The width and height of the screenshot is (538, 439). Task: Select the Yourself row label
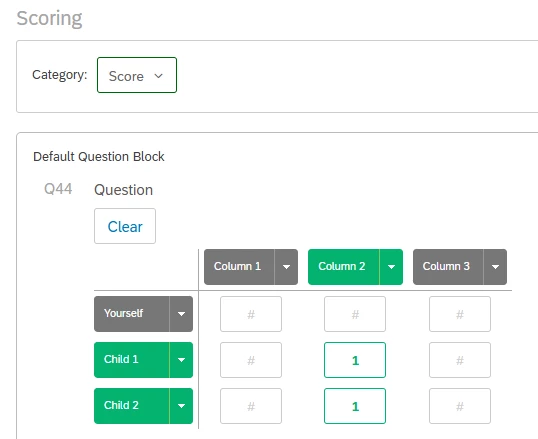pos(132,314)
